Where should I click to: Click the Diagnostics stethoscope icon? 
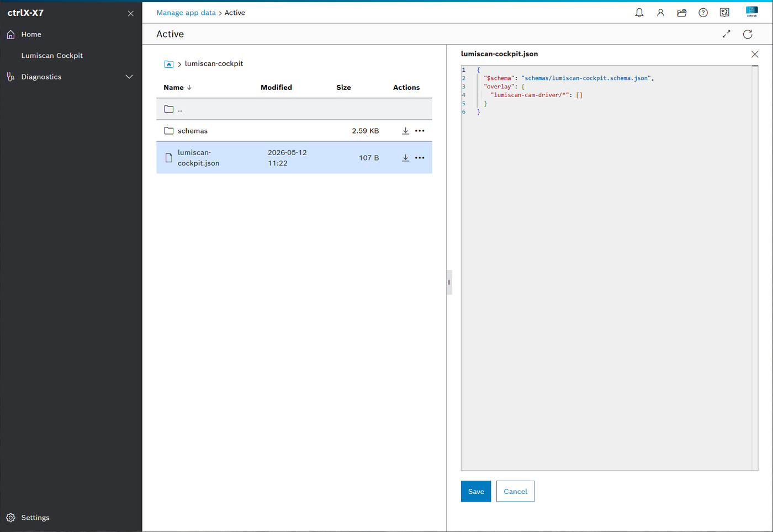10,77
